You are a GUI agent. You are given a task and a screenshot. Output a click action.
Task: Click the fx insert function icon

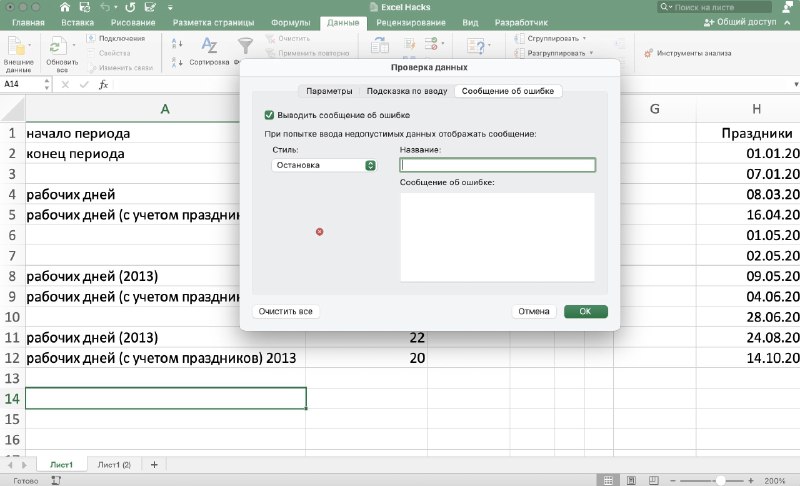103,85
